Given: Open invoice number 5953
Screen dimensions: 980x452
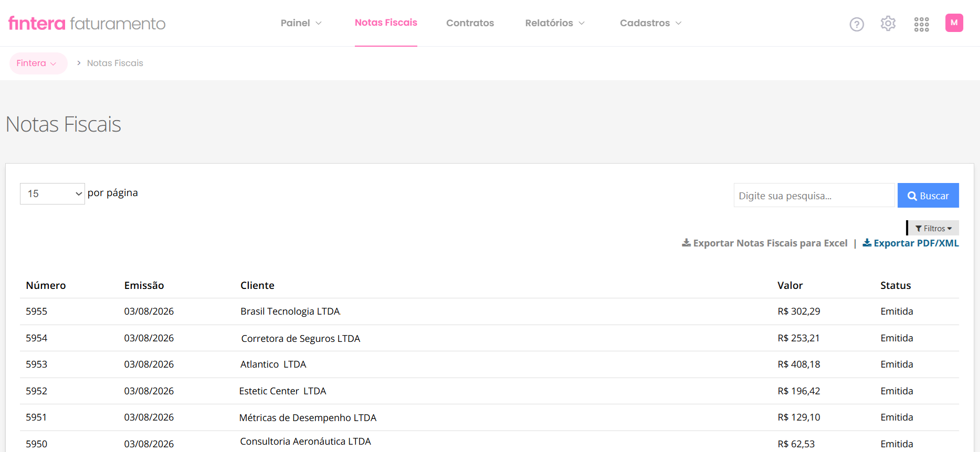Looking at the screenshot, I should pos(36,364).
